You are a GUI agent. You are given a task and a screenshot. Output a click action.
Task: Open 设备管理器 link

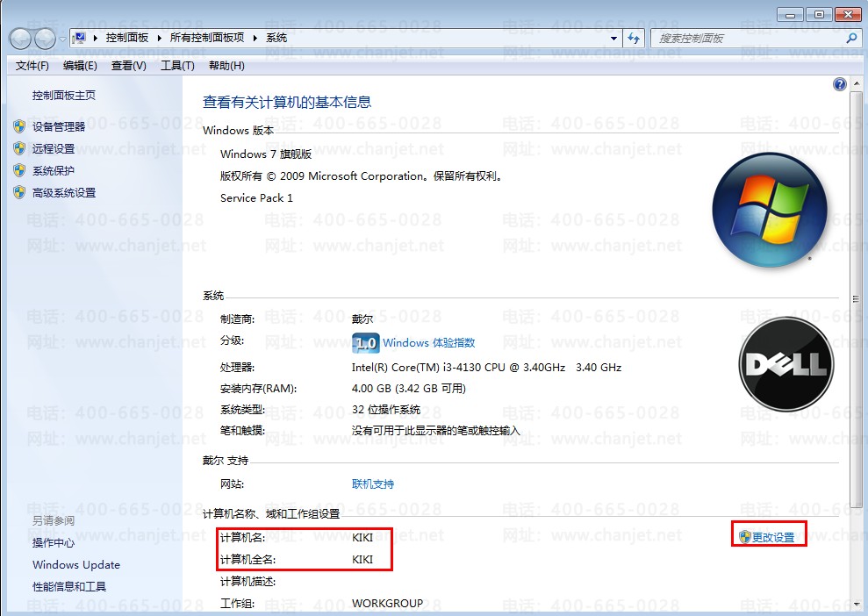59,126
